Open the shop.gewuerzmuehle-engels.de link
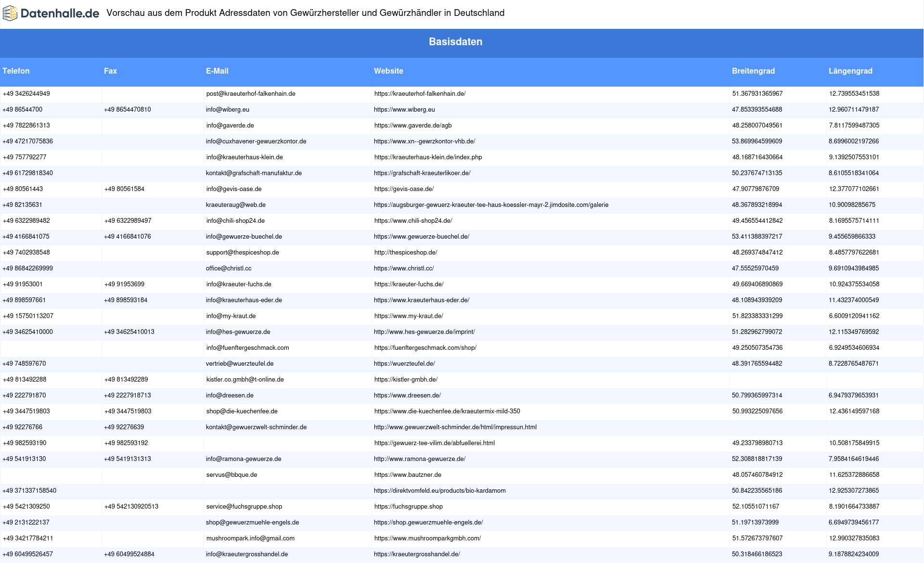 (428, 523)
